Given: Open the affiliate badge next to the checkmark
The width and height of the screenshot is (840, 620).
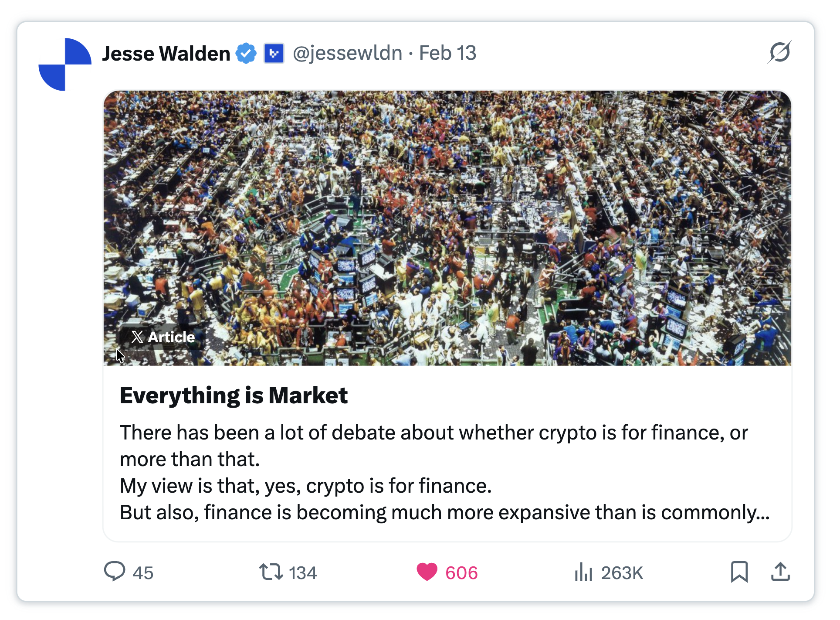Looking at the screenshot, I should pos(274,53).
